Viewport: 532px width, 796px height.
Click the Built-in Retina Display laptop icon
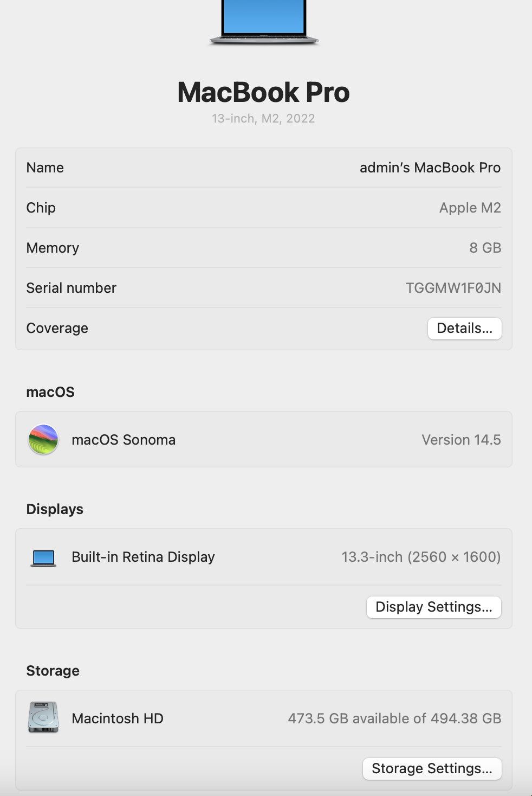(x=43, y=558)
